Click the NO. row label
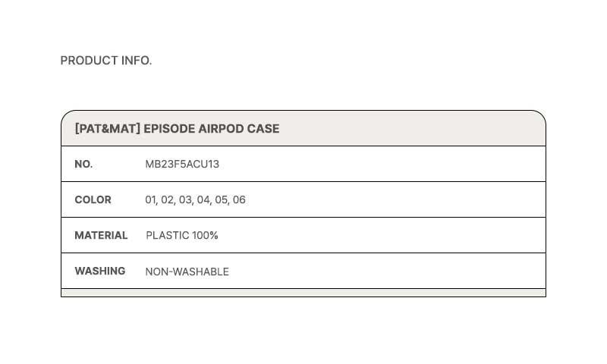Screen dimensions: 607x364 [83, 165]
